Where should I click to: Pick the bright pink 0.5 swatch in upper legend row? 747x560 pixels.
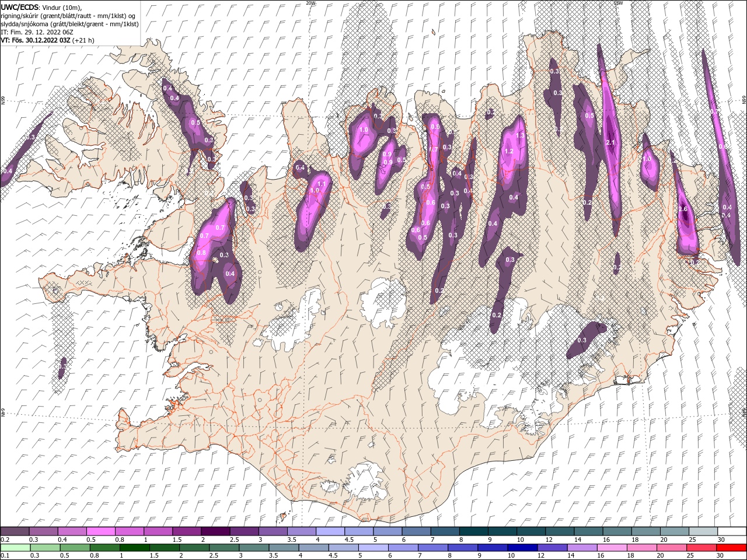(101, 531)
